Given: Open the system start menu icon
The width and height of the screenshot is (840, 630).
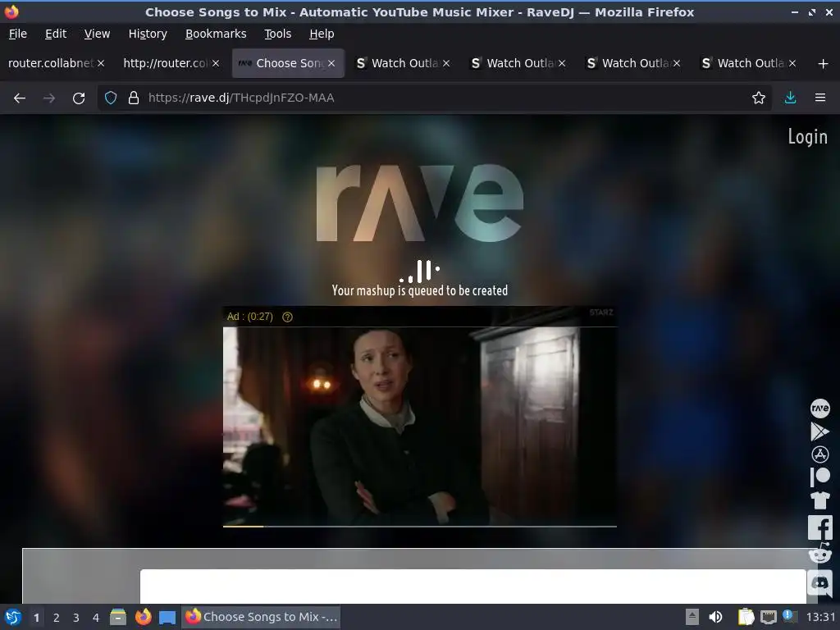Looking at the screenshot, I should [x=12, y=617].
